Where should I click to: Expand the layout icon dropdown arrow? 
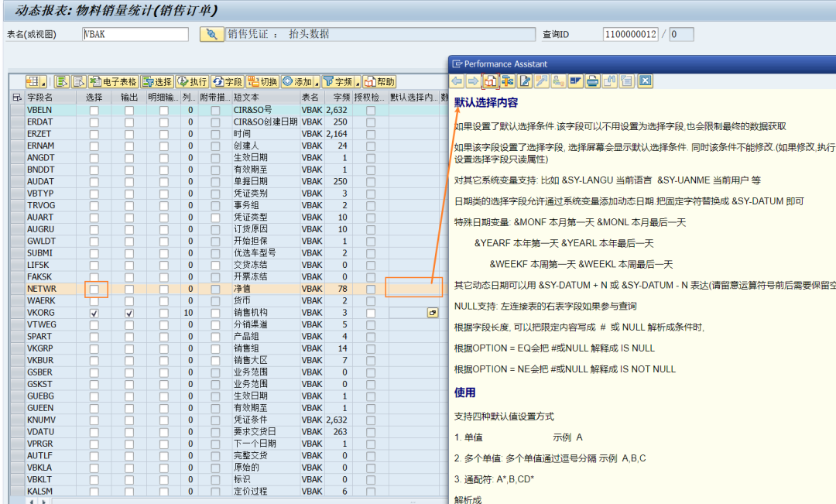(43, 81)
